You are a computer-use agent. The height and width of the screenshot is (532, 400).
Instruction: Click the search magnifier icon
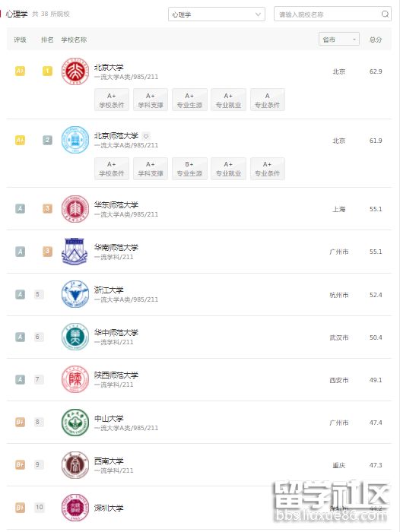tap(385, 14)
